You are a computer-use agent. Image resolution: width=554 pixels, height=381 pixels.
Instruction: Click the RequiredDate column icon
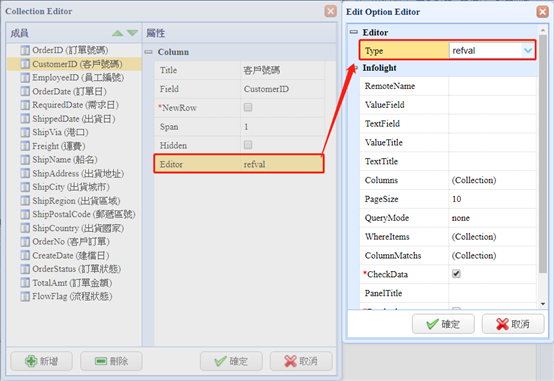25,105
